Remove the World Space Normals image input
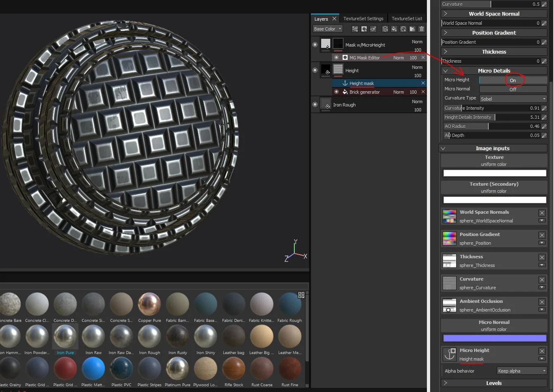 coord(542,213)
